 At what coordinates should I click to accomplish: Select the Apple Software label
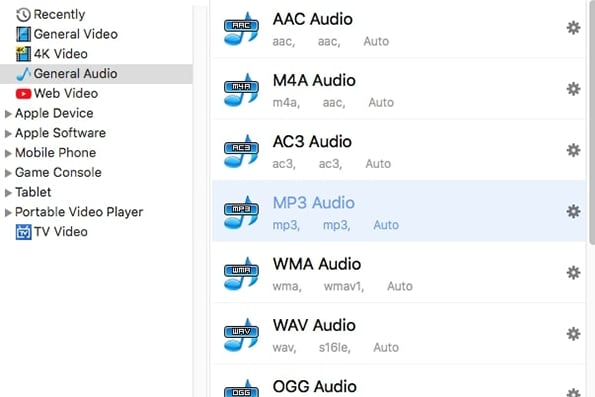60,133
